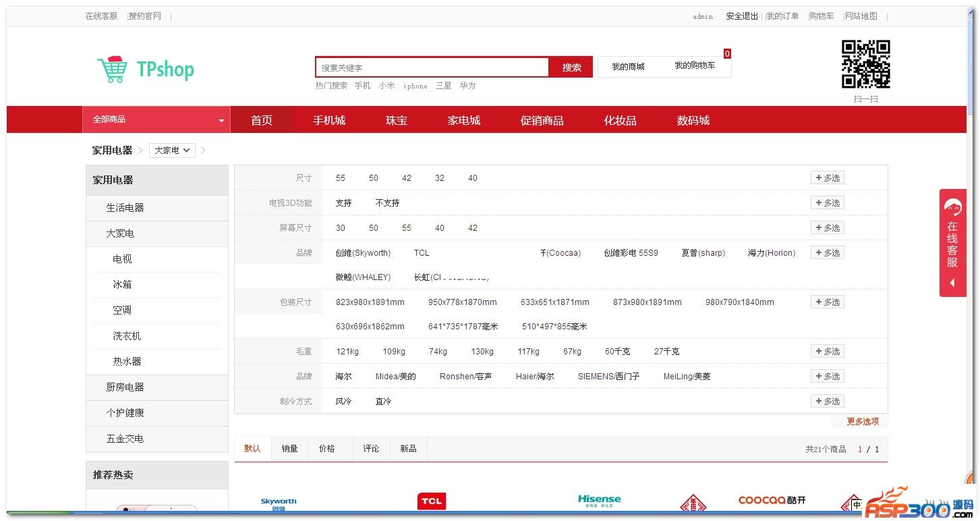Image resolution: width=980 pixels, height=521 pixels.
Task: Click the TPshop shopping cart logo
Action: [x=145, y=69]
